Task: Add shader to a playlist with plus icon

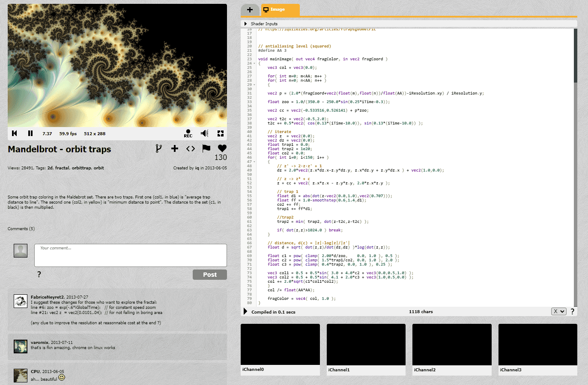Action: point(174,148)
